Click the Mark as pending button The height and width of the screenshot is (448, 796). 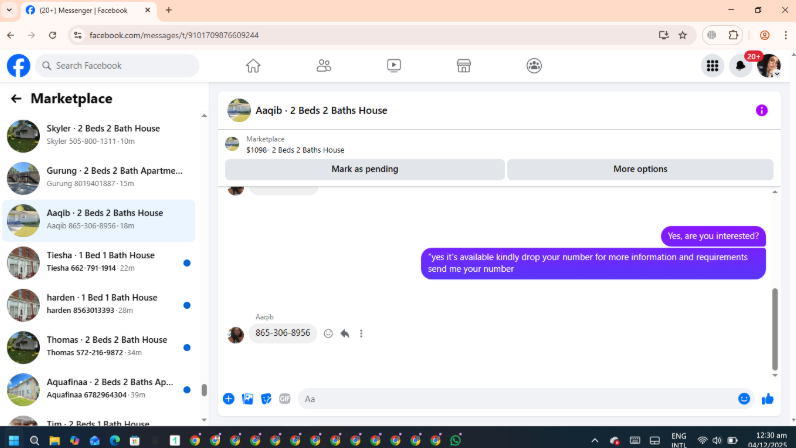point(364,169)
